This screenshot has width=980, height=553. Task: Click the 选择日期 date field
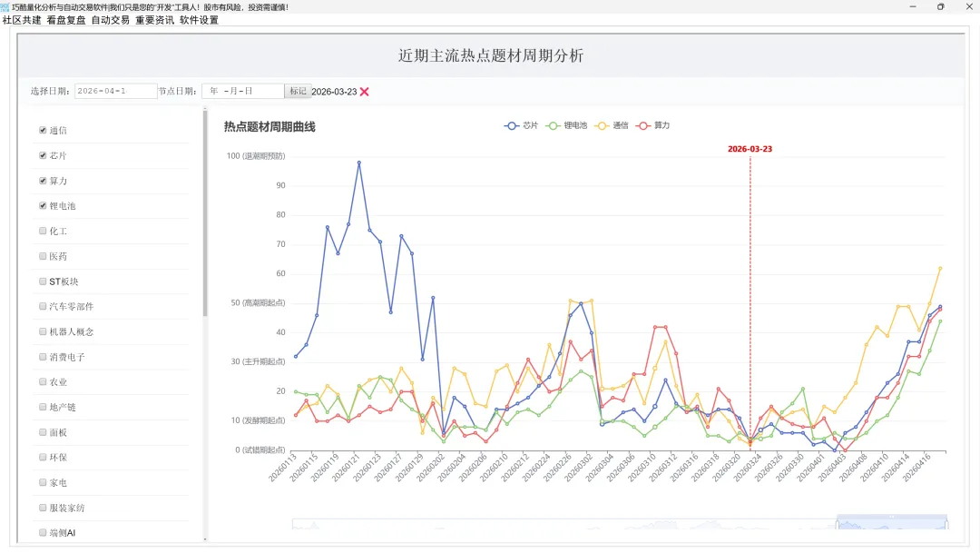pyautogui.click(x=115, y=92)
